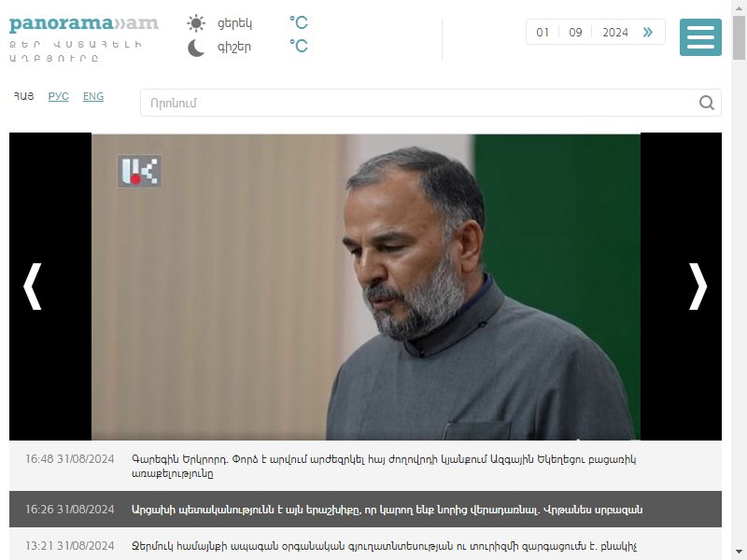Screen dimensions: 747x560
Task: Click inside the Որոնում search field
Action: 419,103
